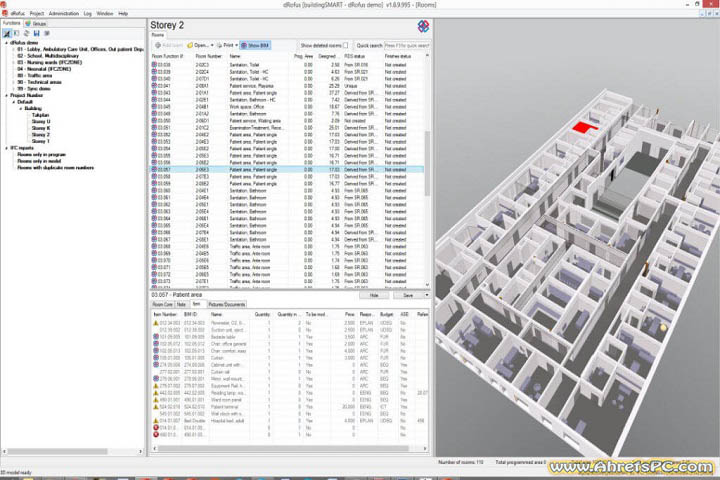The height and width of the screenshot is (480, 720).
Task: Enable the Show deleted rooms checkbox
Action: (x=345, y=45)
